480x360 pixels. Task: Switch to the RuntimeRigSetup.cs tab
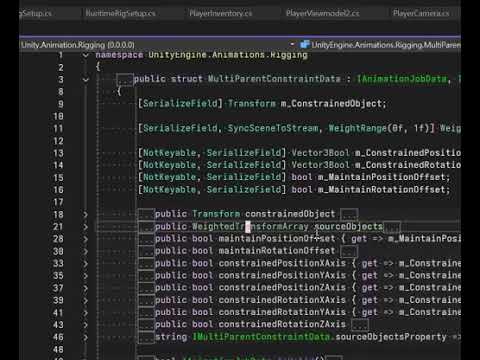point(120,13)
